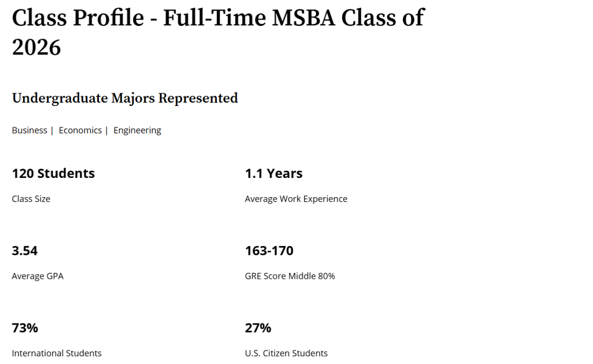Click the "27%" statistic
Image resolution: width=593 pixels, height=364 pixels.
258,328
